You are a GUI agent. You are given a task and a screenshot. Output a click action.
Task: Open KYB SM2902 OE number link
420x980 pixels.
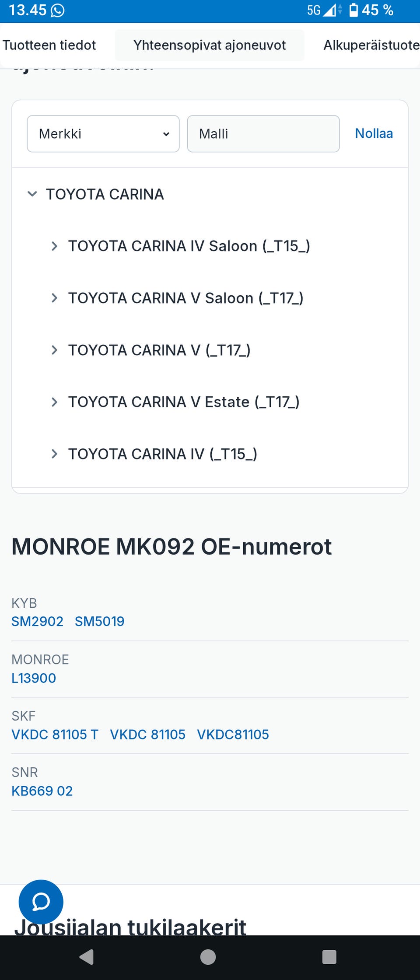pos(37,621)
